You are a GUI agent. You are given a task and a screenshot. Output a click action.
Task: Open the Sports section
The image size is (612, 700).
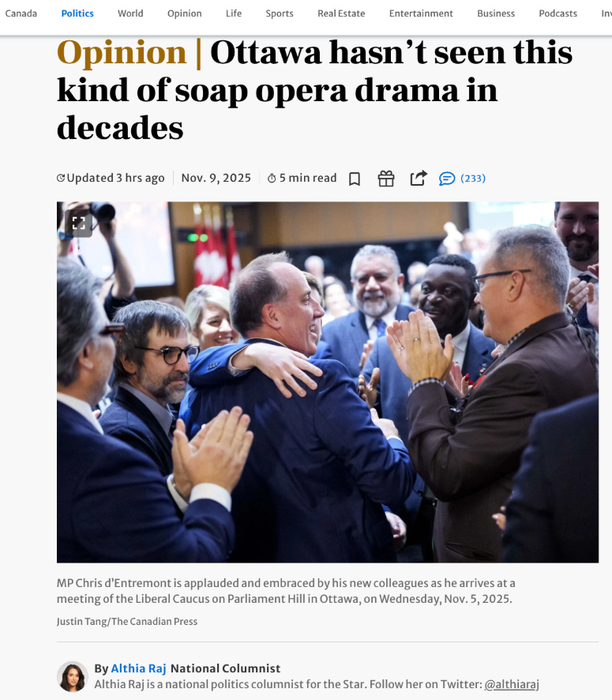click(280, 14)
